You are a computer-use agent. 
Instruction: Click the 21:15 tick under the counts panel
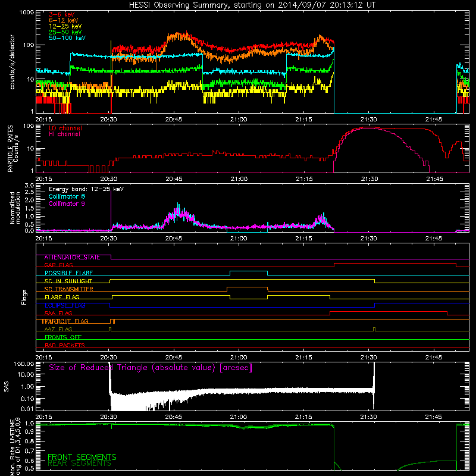click(303, 120)
